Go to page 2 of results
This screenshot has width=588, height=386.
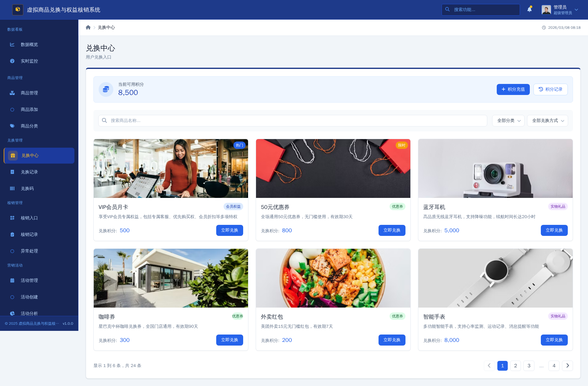(x=515, y=366)
